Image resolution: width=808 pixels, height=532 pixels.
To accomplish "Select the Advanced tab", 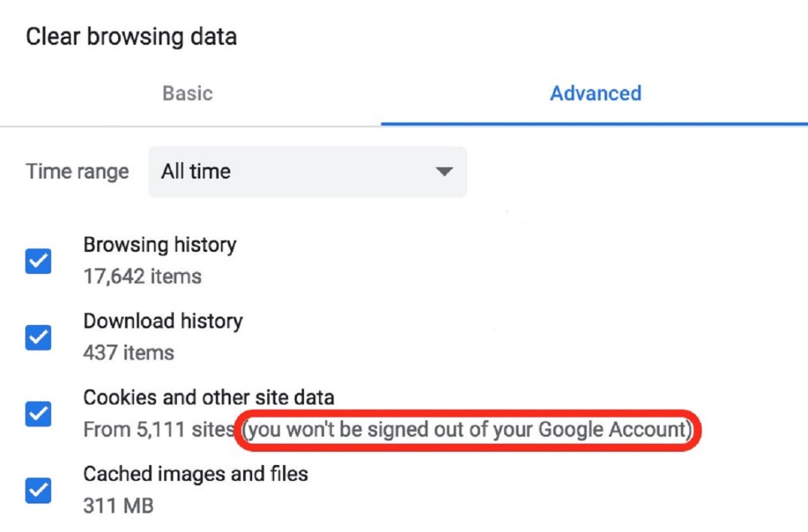I will click(595, 93).
